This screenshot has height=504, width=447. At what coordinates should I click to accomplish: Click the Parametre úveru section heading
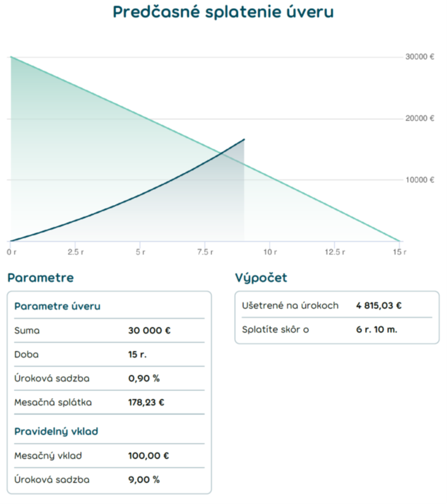point(57,306)
